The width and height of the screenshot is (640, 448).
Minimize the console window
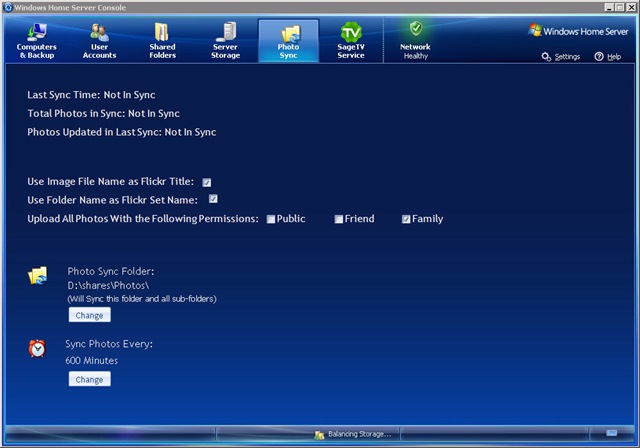(x=609, y=7)
